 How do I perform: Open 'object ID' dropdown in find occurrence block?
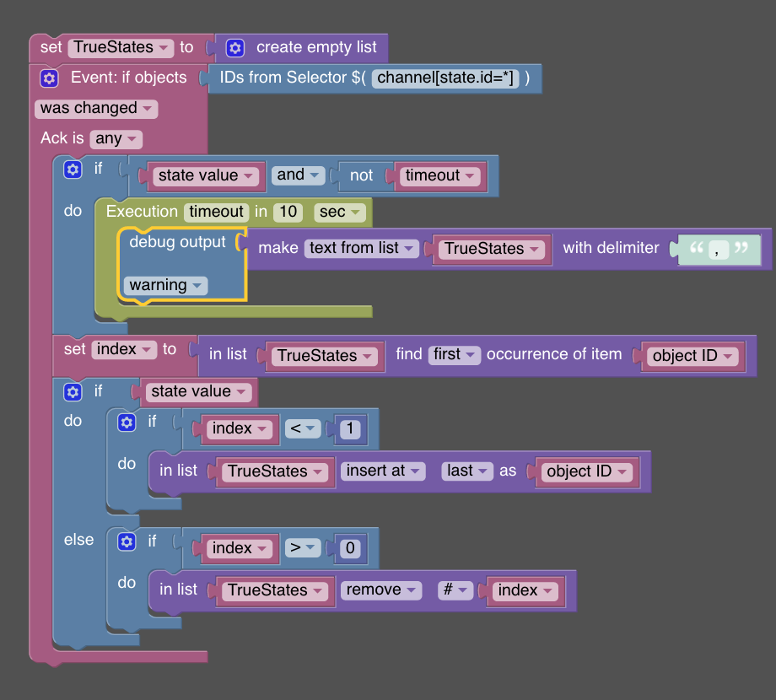pos(692,356)
